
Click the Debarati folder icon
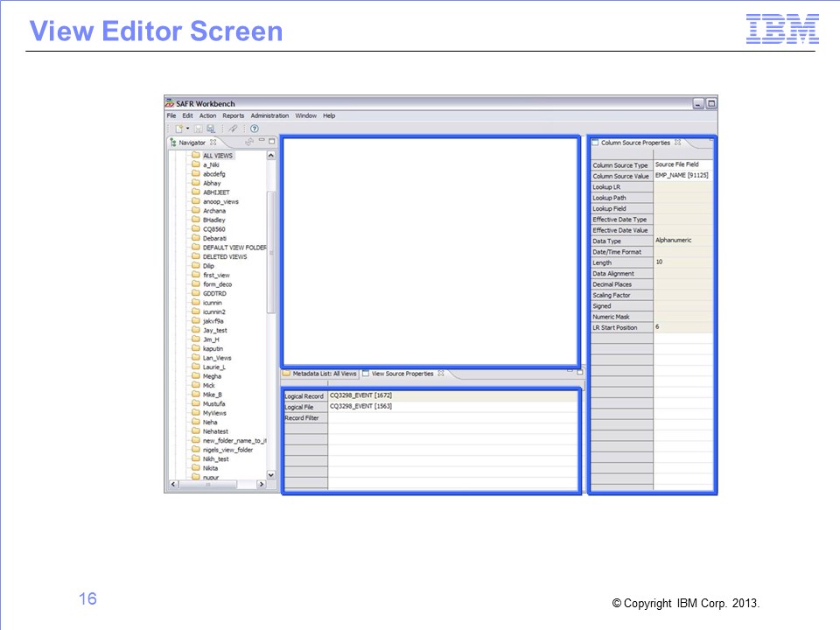pos(195,238)
